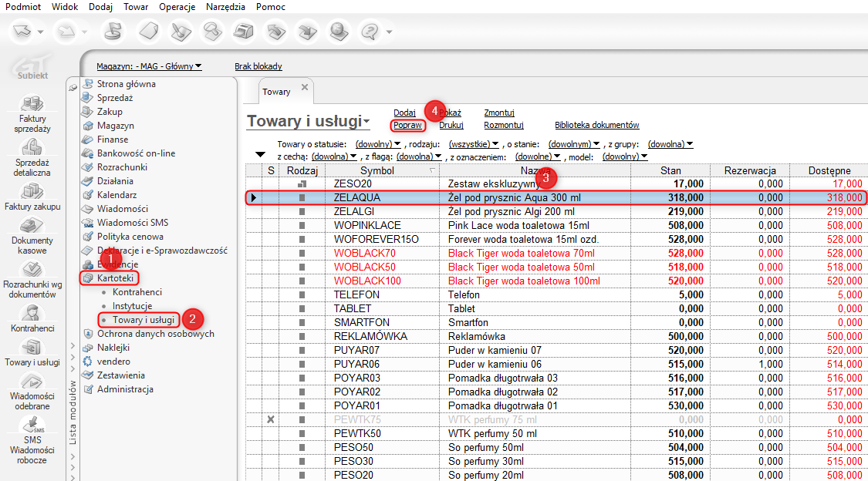The width and height of the screenshot is (868, 481).
Task: Click the Popraw link
Action: click(x=407, y=125)
